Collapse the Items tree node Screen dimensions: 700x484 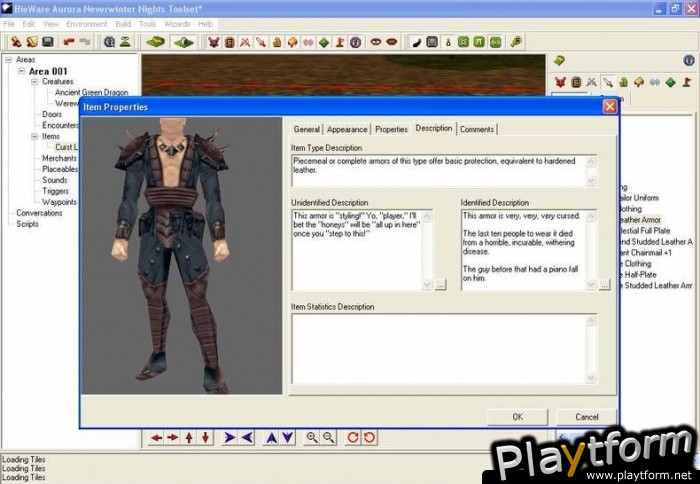click(x=34, y=137)
